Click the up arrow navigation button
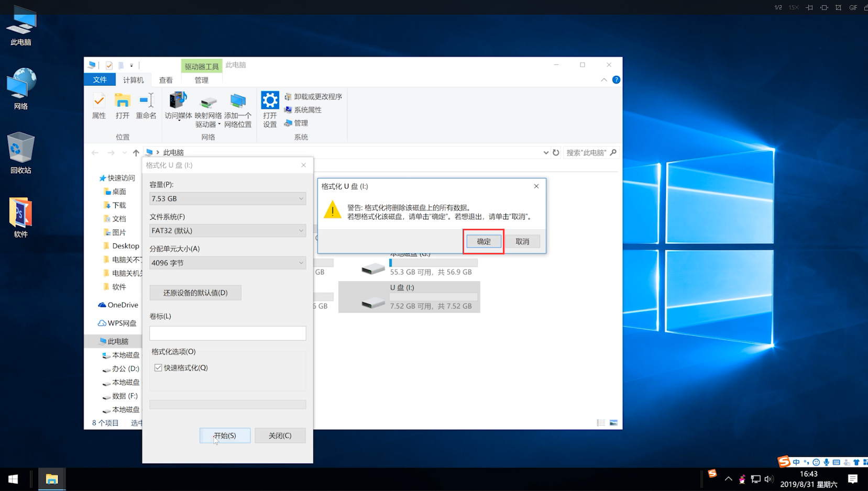The image size is (868, 491). (x=136, y=152)
